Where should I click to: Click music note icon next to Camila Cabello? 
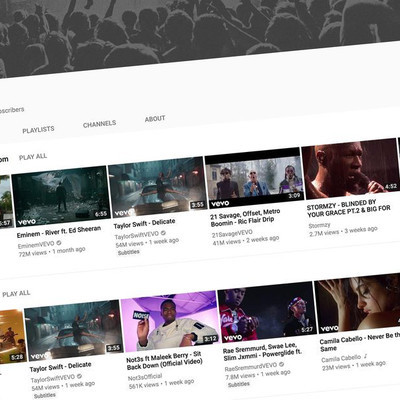[365, 356]
